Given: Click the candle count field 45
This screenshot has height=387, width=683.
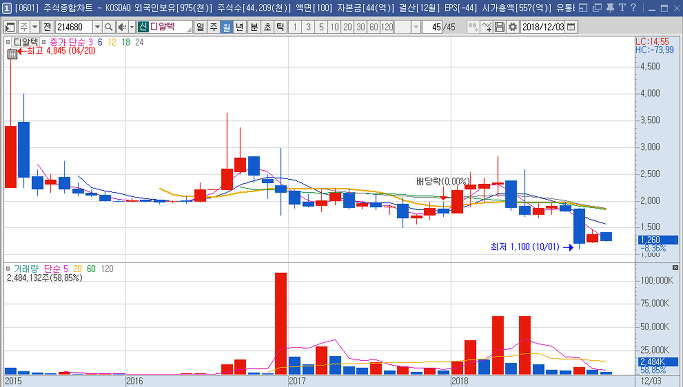Looking at the screenshot, I should coord(433,27).
